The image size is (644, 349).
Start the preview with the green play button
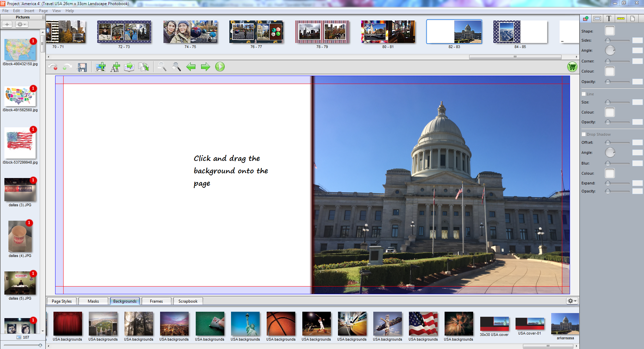[220, 67]
